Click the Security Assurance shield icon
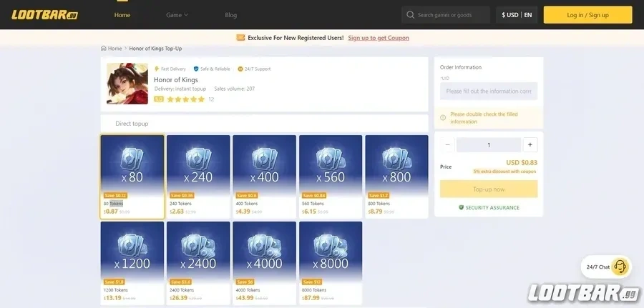Screen dimensions: 644x308 click(462, 207)
